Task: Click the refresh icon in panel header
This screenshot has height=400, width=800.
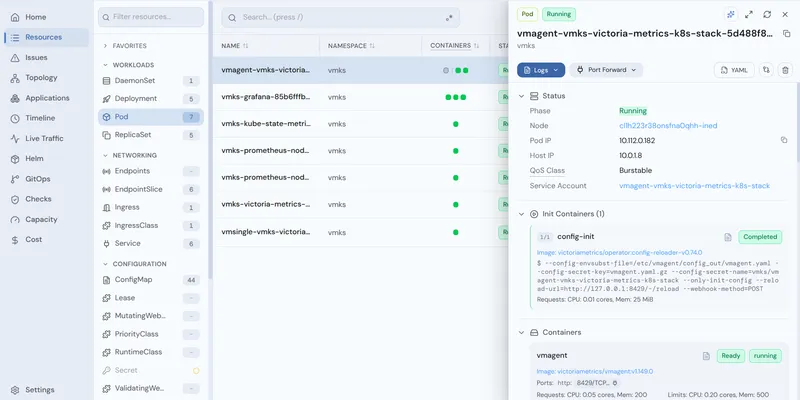Action: pos(767,14)
